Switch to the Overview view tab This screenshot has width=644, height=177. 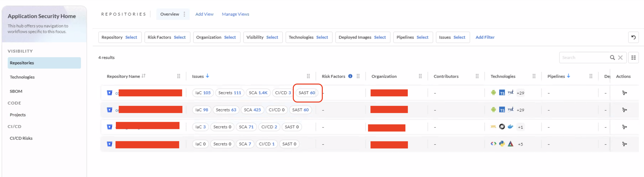[170, 14]
